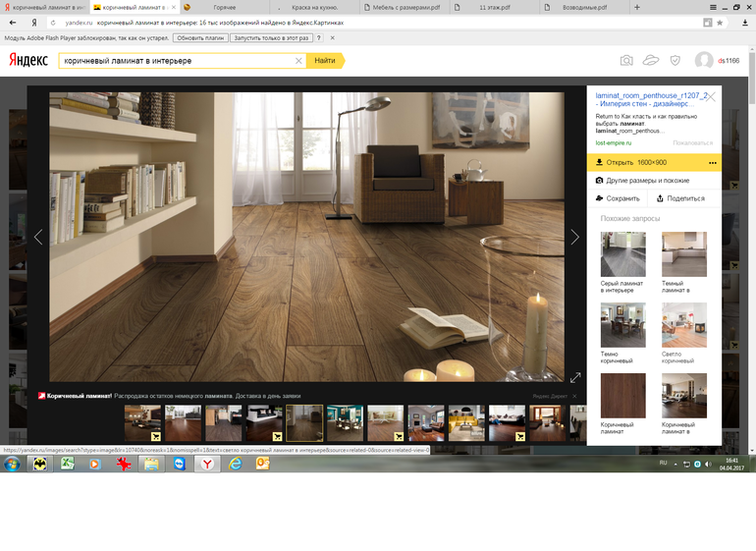Close the image info panel
This screenshot has width=756, height=551.
pyautogui.click(x=712, y=96)
